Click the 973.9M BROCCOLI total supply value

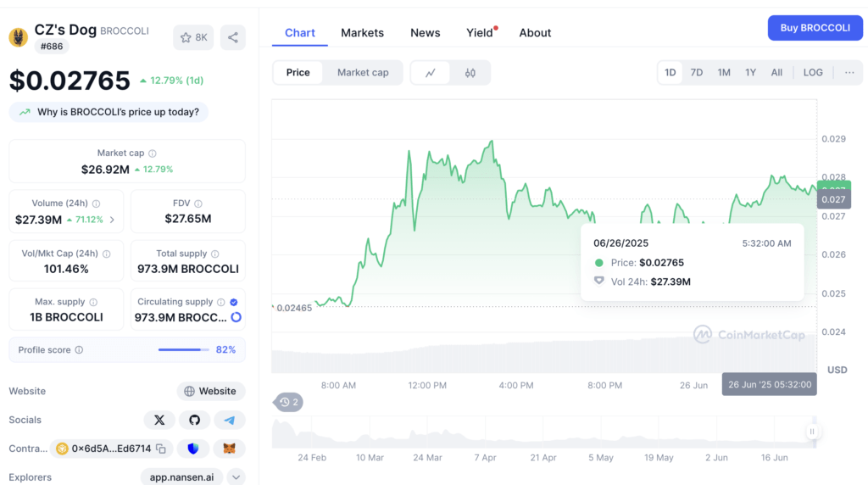click(x=188, y=269)
